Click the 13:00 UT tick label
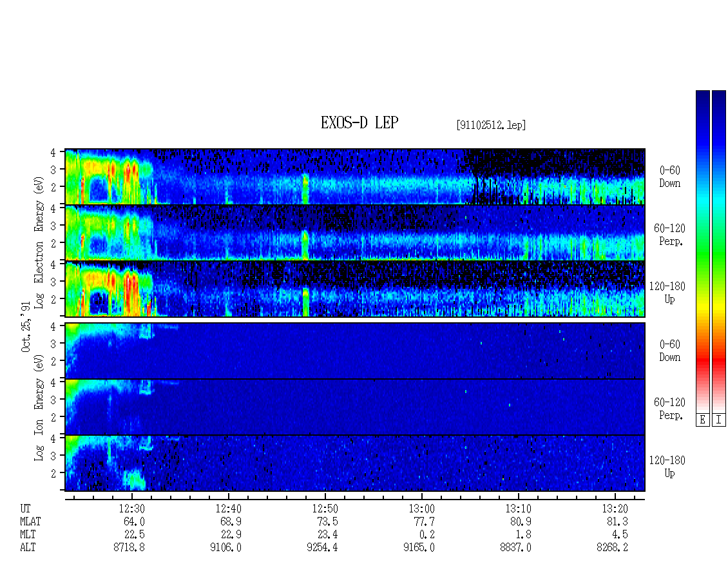Viewport: 728px width, 564px height. point(421,509)
